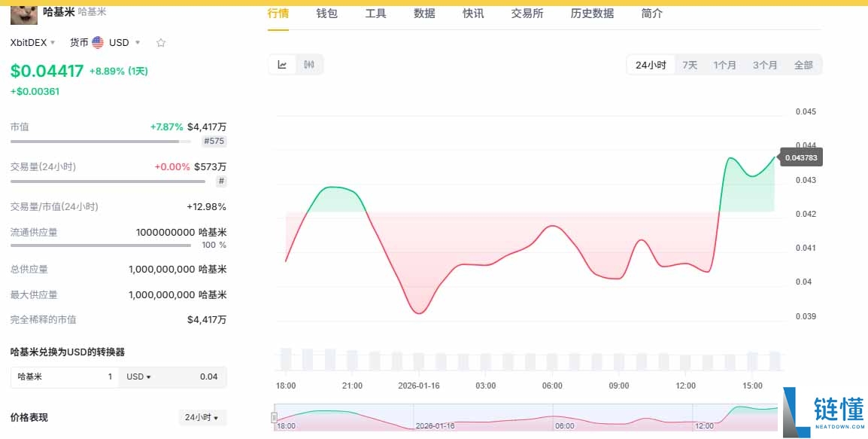Open the XbitDEX exchange dropdown
The width and height of the screenshot is (868, 439).
[x=32, y=43]
